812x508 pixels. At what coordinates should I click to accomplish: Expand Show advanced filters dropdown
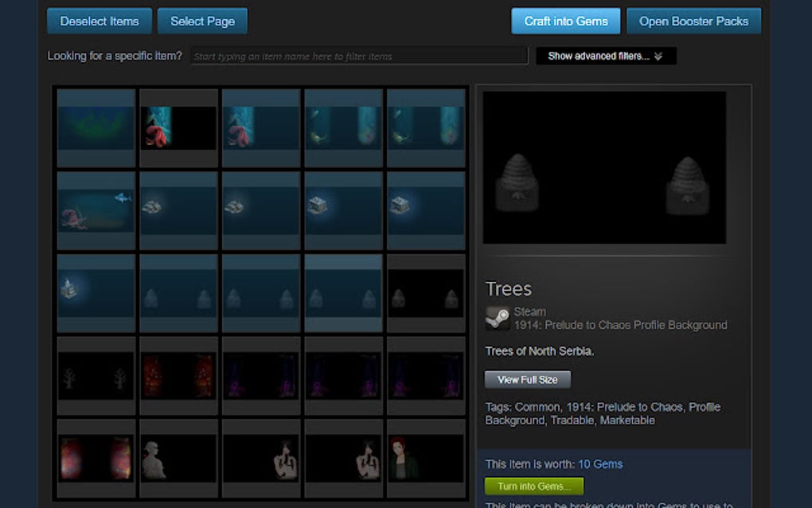click(606, 56)
